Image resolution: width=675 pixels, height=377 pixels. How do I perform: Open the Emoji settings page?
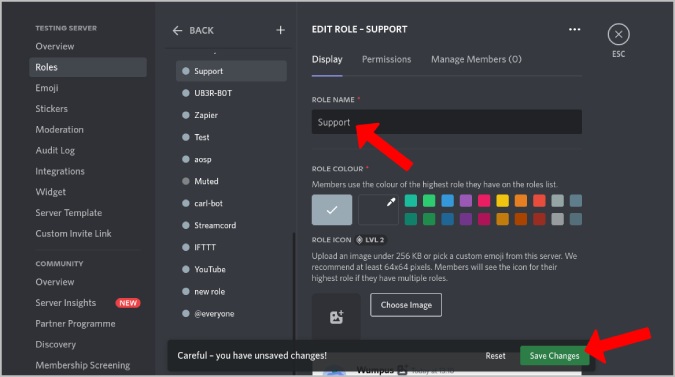[46, 88]
